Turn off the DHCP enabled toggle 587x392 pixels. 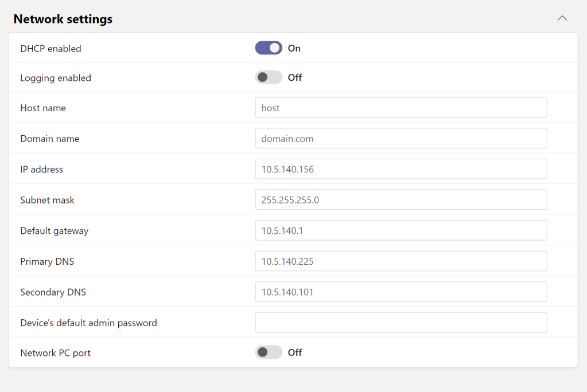[269, 48]
